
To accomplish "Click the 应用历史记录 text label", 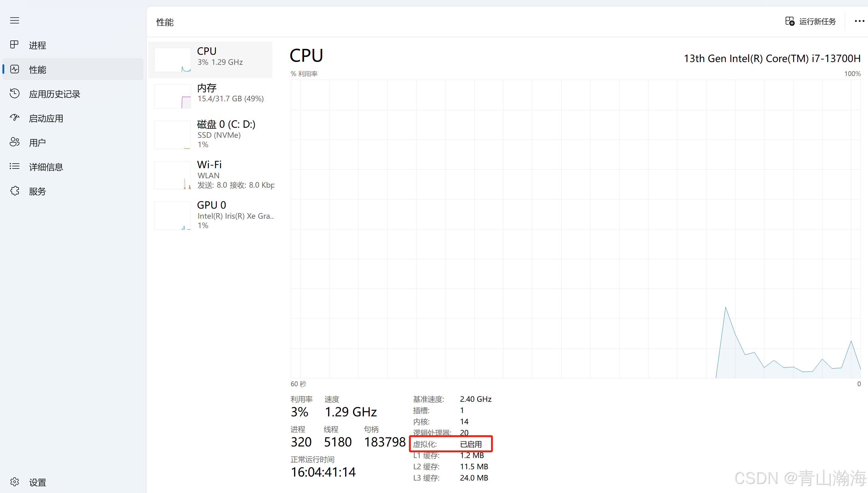I will pos(54,94).
